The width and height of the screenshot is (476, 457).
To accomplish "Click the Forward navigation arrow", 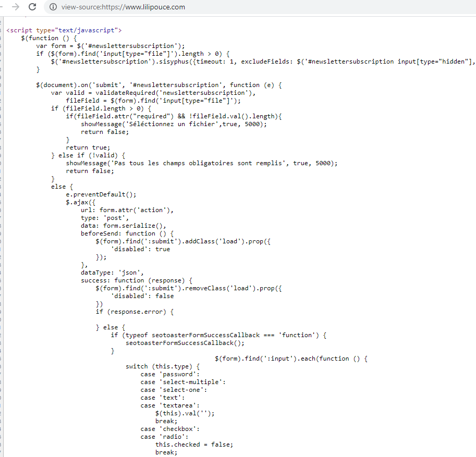I will click(x=16, y=7).
